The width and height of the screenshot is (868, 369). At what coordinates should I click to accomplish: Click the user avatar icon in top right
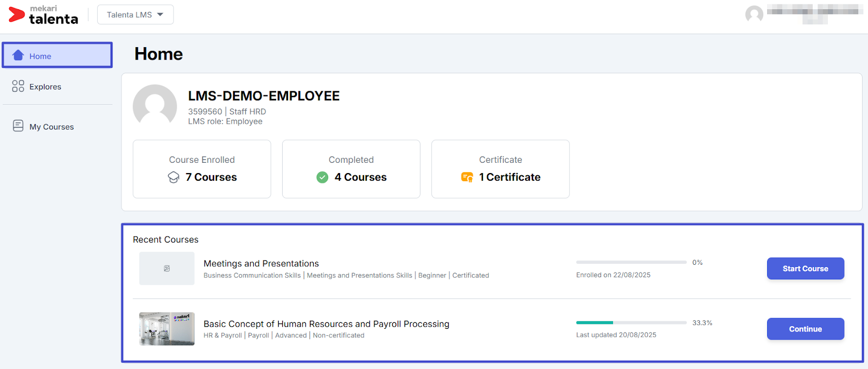tap(754, 14)
